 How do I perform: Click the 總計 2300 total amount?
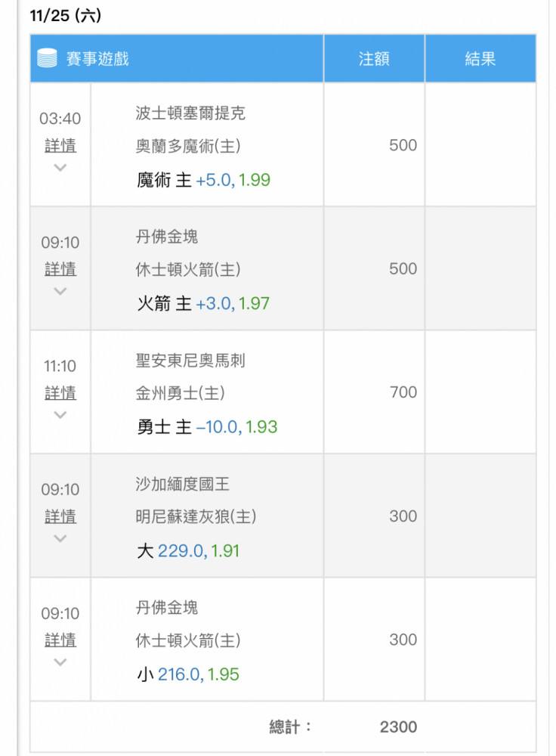pos(398,727)
